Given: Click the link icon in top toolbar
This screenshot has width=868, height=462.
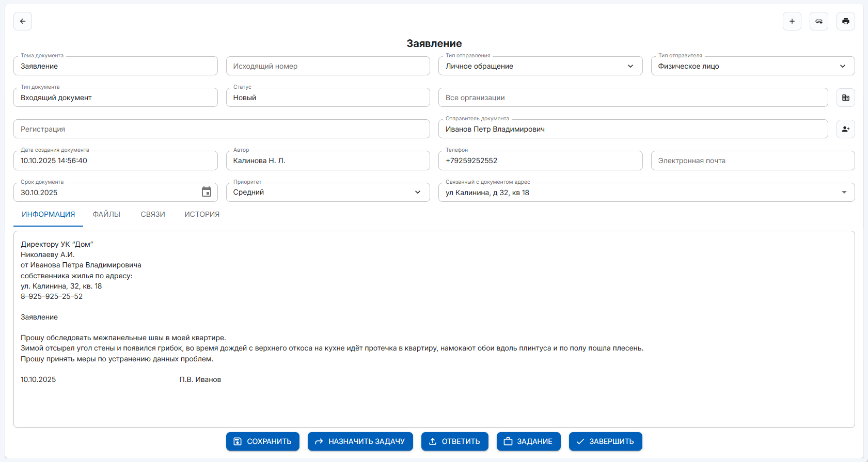Looking at the screenshot, I should coord(818,21).
